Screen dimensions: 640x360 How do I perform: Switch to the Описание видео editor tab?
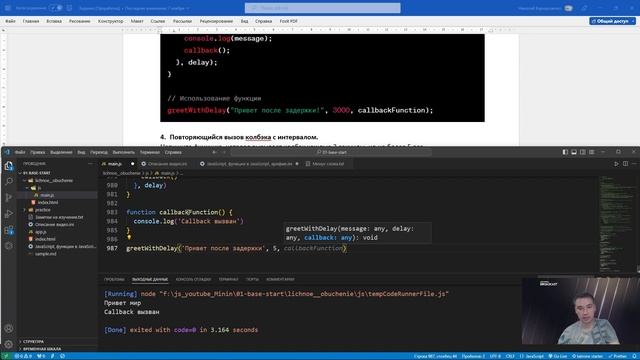(x=167, y=164)
